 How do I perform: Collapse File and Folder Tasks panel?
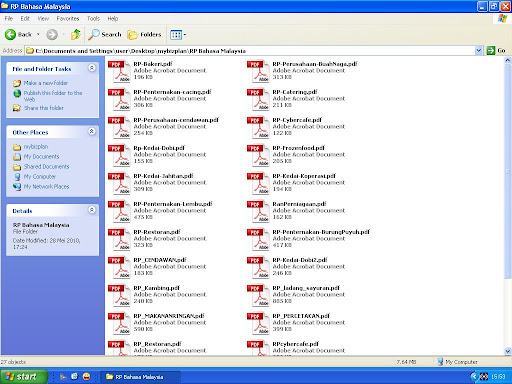pyautogui.click(x=92, y=68)
